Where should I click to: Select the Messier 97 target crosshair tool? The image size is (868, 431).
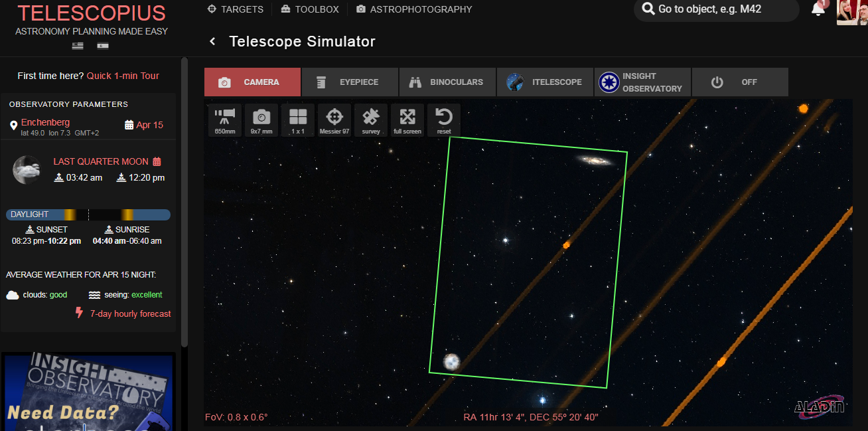[x=334, y=120]
